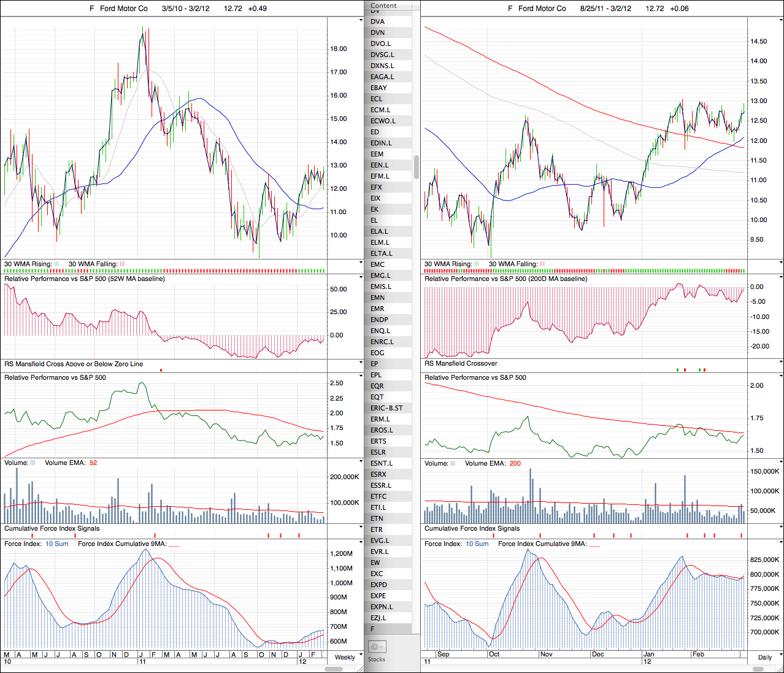Open the gear actions menu above Stocks
This screenshot has width=784, height=673.
[377, 647]
